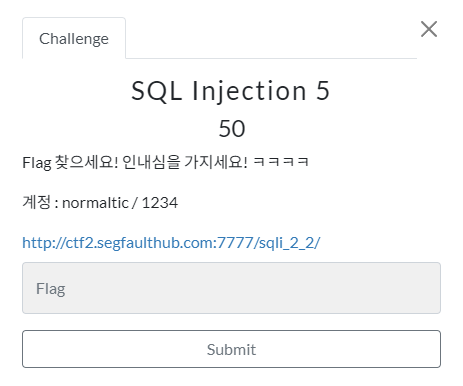The width and height of the screenshot is (463, 386).
Task: Click the "sqli_2_2" path in the link
Action: [289, 243]
